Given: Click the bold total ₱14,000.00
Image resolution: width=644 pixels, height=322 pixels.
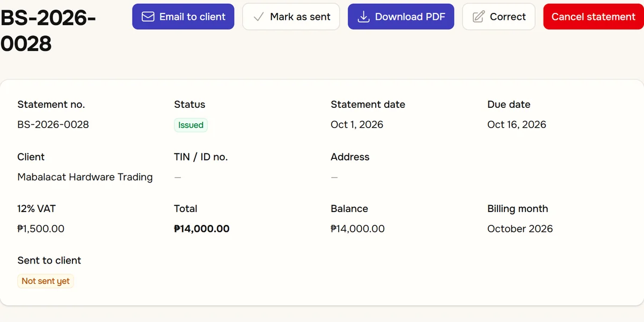Looking at the screenshot, I should tap(202, 229).
